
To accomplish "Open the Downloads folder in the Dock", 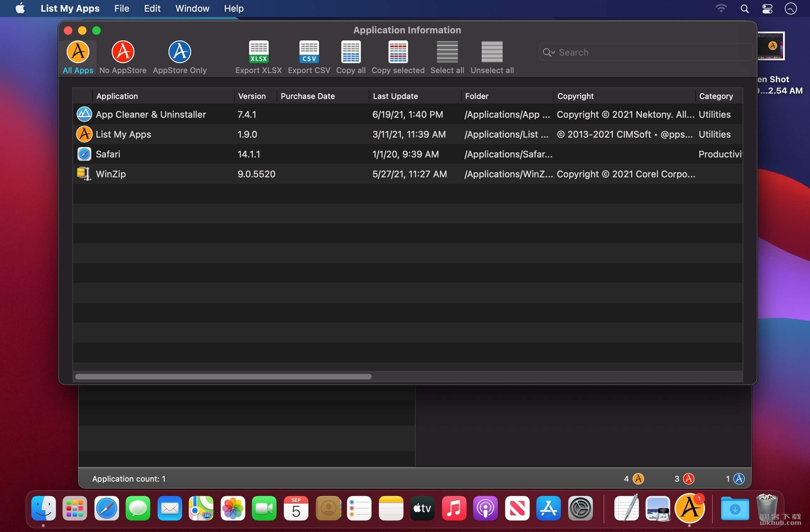I will tap(735, 509).
